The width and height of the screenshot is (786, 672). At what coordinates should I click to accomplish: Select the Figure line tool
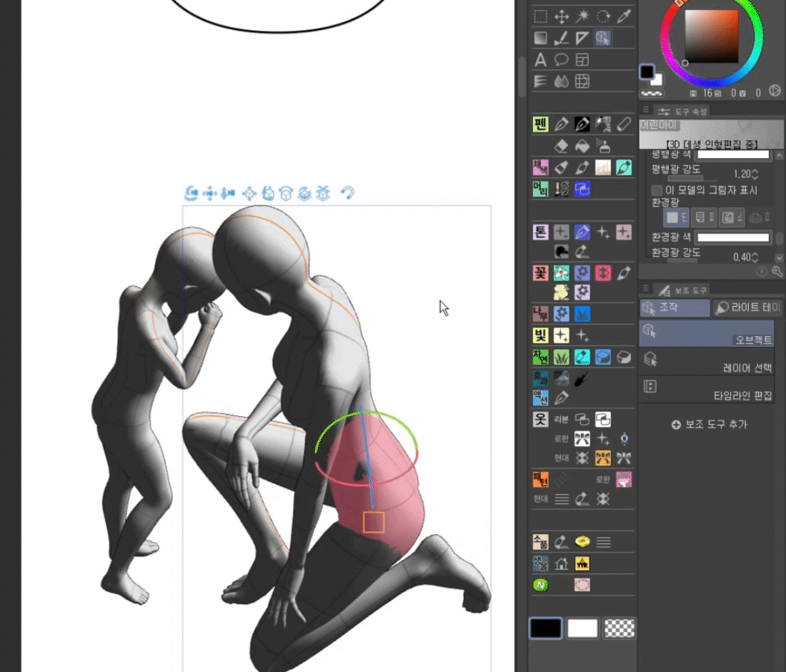562,38
